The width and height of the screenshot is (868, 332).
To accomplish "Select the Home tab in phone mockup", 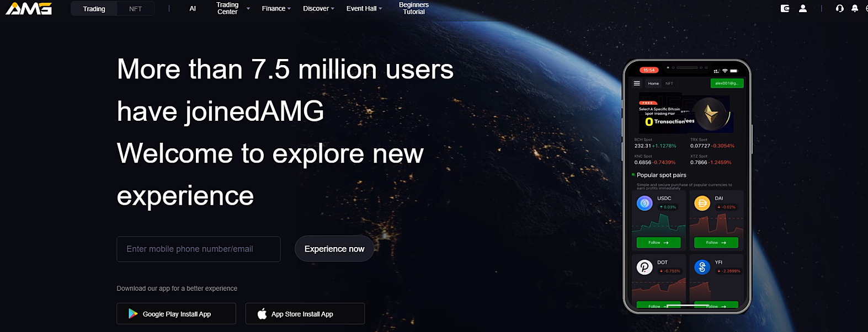I will (653, 84).
